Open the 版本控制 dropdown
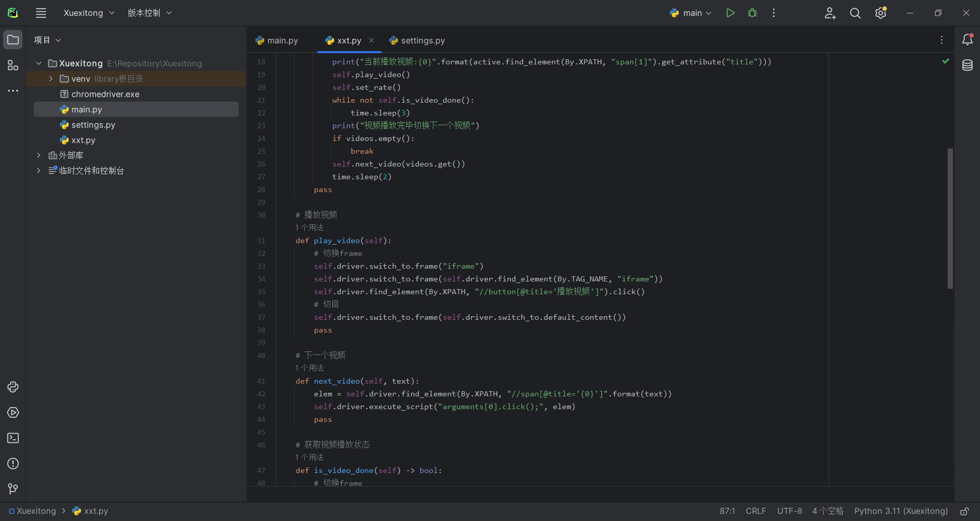The image size is (980, 521). (150, 13)
